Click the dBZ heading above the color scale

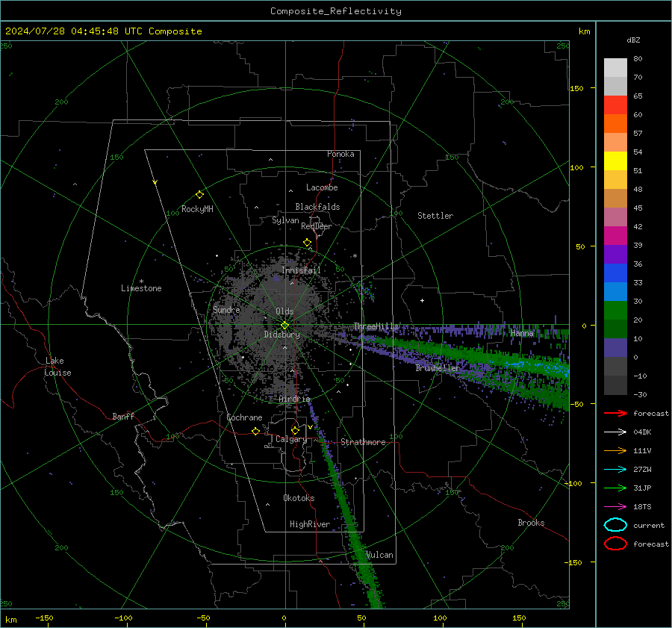[633, 40]
